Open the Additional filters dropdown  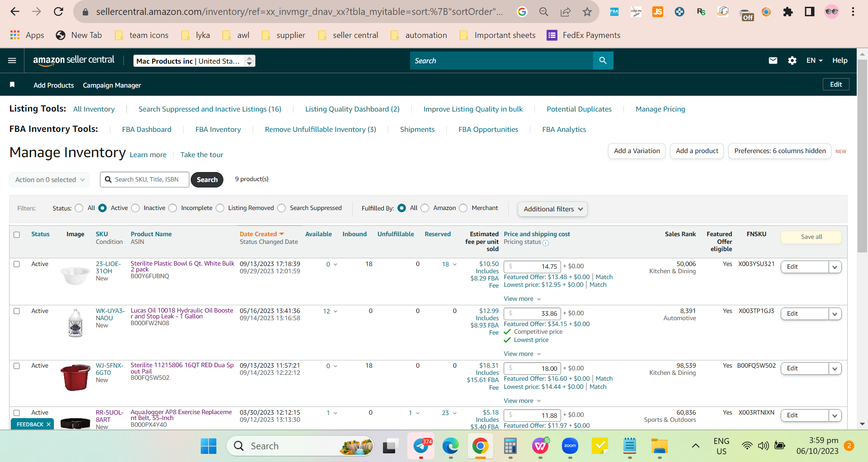pyautogui.click(x=552, y=209)
